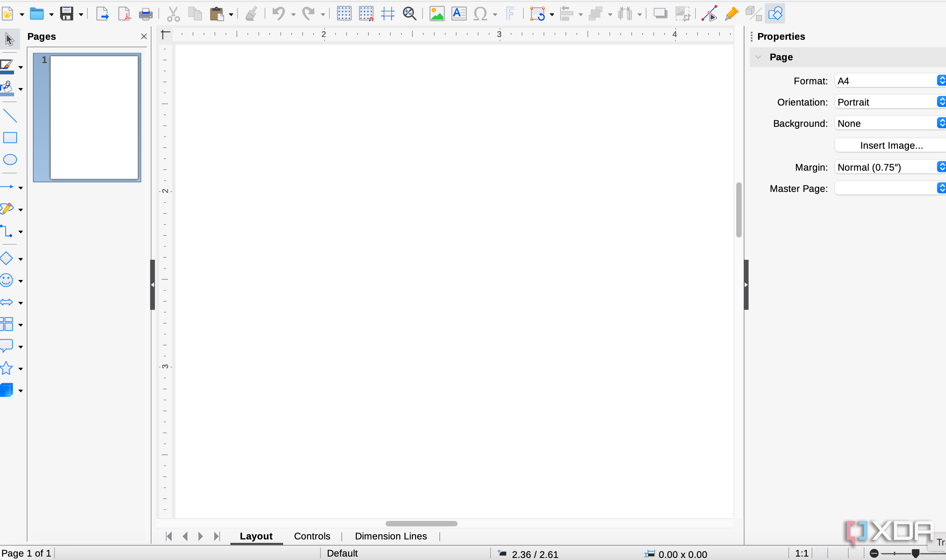Open the line color dropdown arrow
Screen dimensions: 946x560
point(21,67)
